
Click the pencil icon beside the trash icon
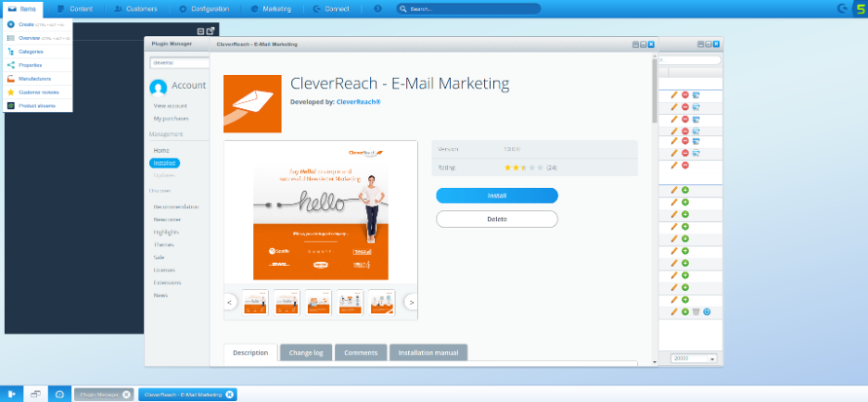click(x=674, y=312)
